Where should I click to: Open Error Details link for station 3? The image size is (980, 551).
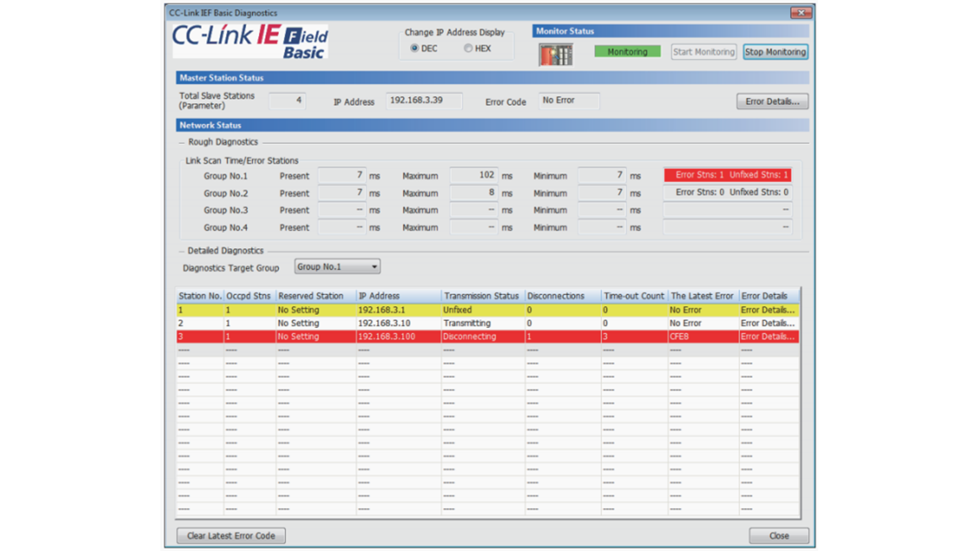click(767, 337)
